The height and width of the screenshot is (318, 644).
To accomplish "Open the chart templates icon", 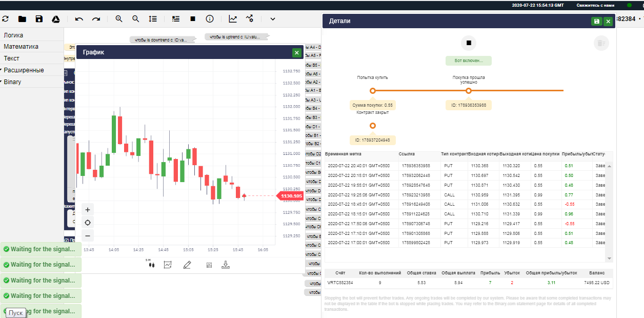I will click(209, 265).
